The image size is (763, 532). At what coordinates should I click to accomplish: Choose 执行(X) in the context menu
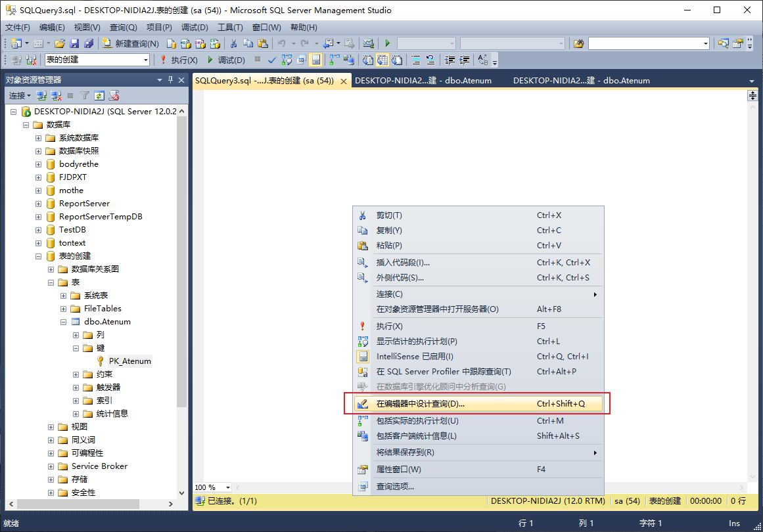pyautogui.click(x=479, y=326)
